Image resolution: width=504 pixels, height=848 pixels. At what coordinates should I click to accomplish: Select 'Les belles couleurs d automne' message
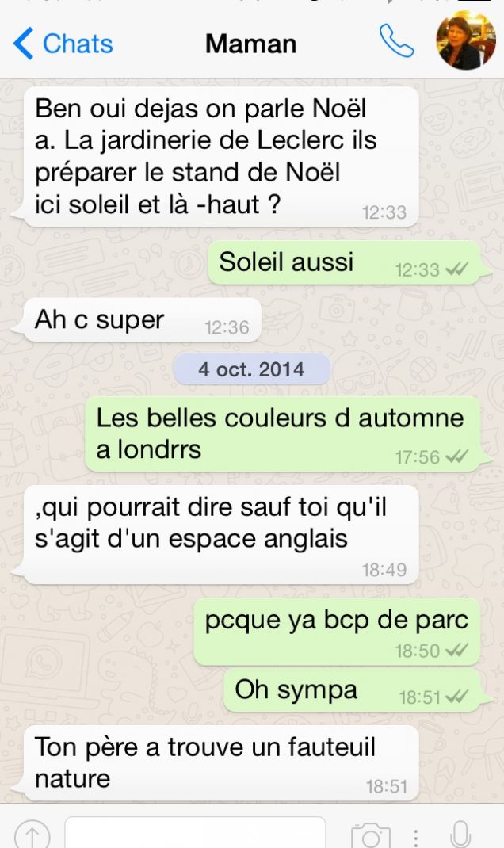(284, 434)
